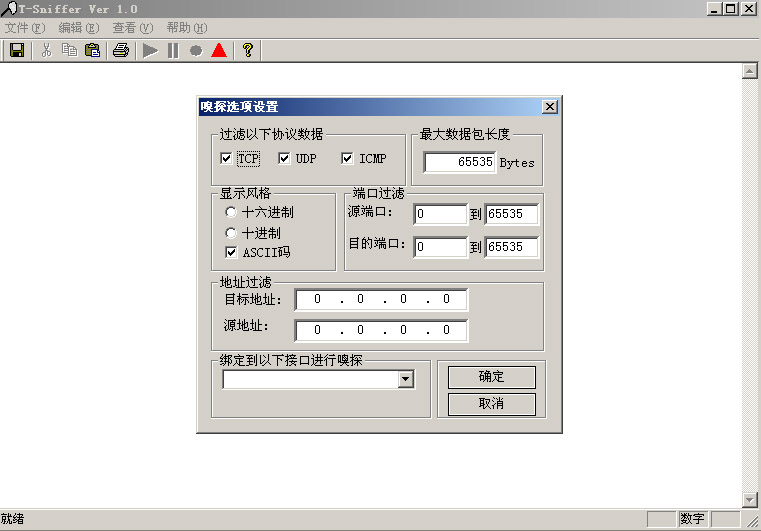Click the red triangle toolbar icon
The height and width of the screenshot is (531, 761).
[219, 50]
